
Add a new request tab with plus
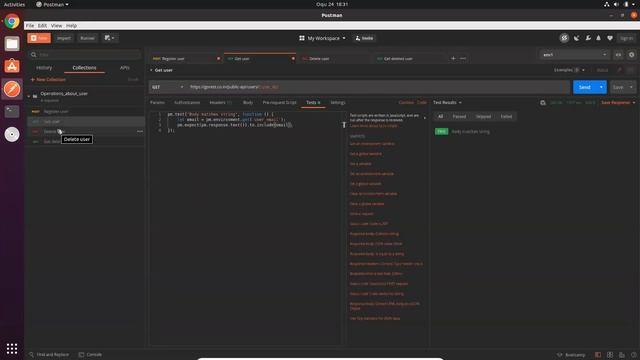coord(453,58)
